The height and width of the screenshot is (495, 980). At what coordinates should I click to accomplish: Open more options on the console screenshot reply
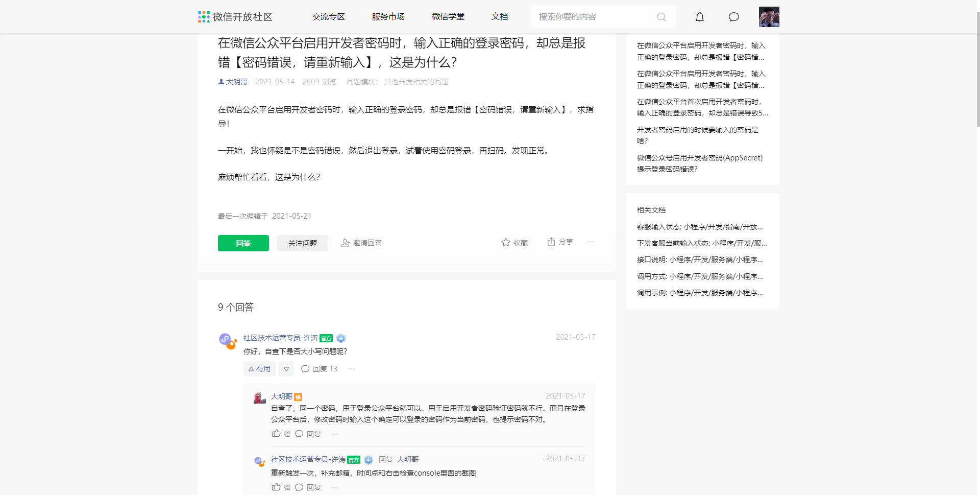click(x=335, y=487)
